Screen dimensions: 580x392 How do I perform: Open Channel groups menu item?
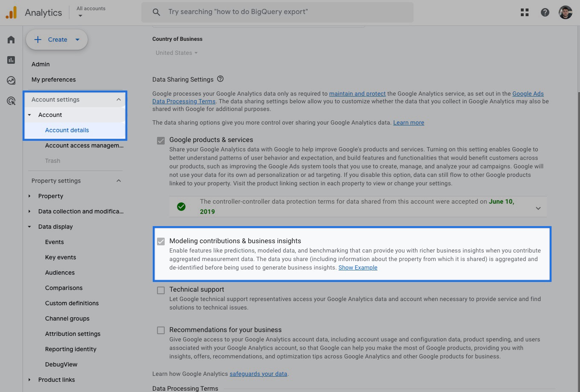(x=67, y=318)
